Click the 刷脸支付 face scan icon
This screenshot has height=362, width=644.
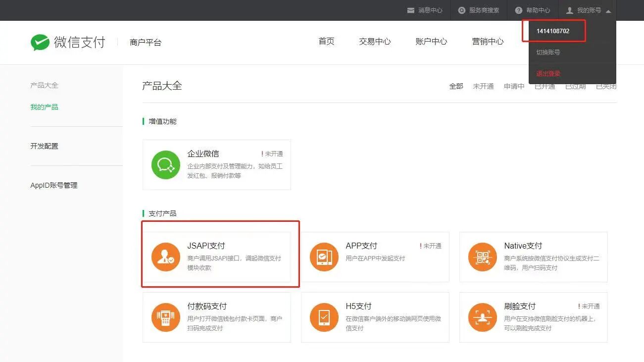click(x=482, y=317)
